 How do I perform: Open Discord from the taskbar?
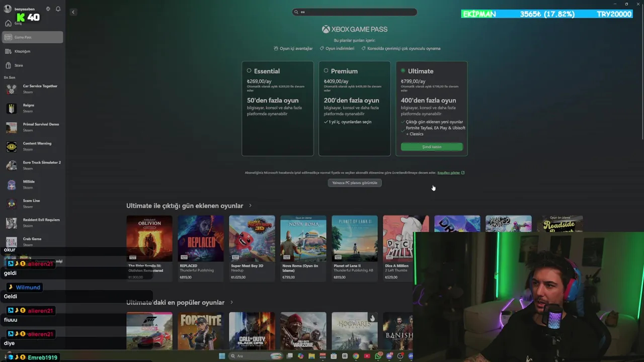tap(389, 356)
